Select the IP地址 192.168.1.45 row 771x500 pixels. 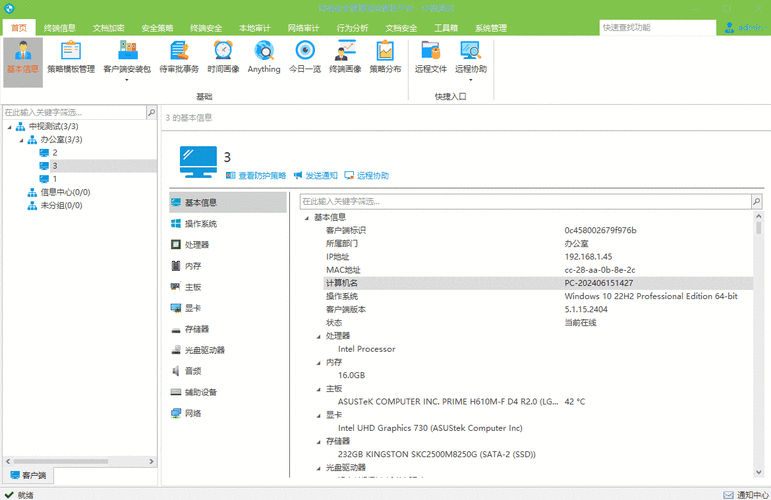point(538,257)
